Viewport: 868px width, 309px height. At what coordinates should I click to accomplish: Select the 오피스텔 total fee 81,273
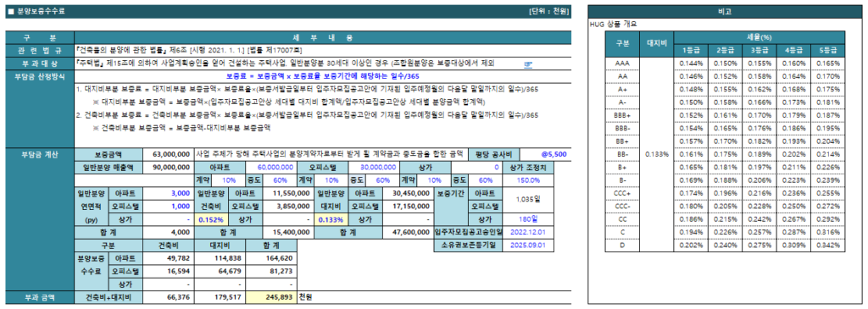(271, 271)
